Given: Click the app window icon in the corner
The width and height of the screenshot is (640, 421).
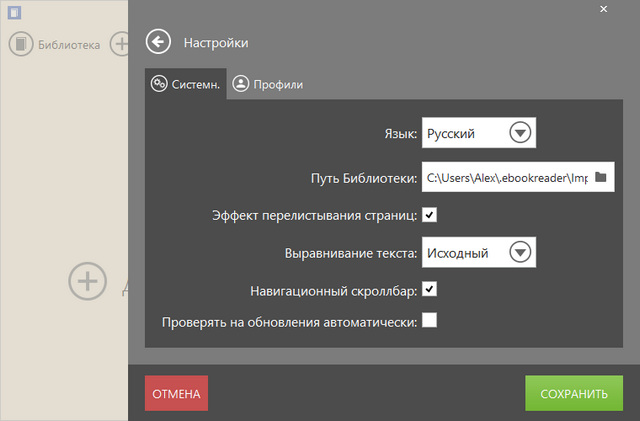Looking at the screenshot, I should [14, 12].
